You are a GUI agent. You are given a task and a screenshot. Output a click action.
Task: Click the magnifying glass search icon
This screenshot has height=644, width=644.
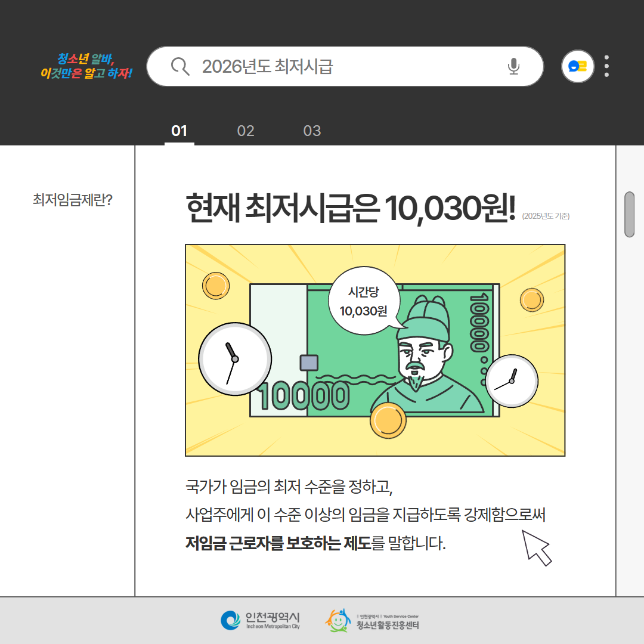coord(179,66)
